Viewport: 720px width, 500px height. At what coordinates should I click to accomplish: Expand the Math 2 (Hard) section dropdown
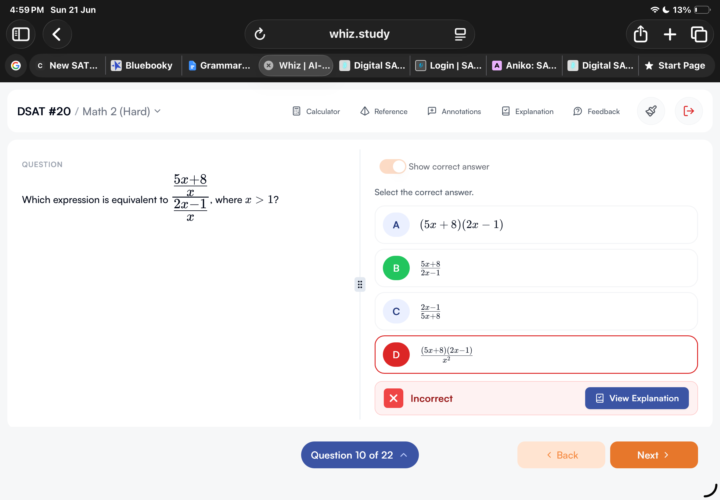pos(122,111)
